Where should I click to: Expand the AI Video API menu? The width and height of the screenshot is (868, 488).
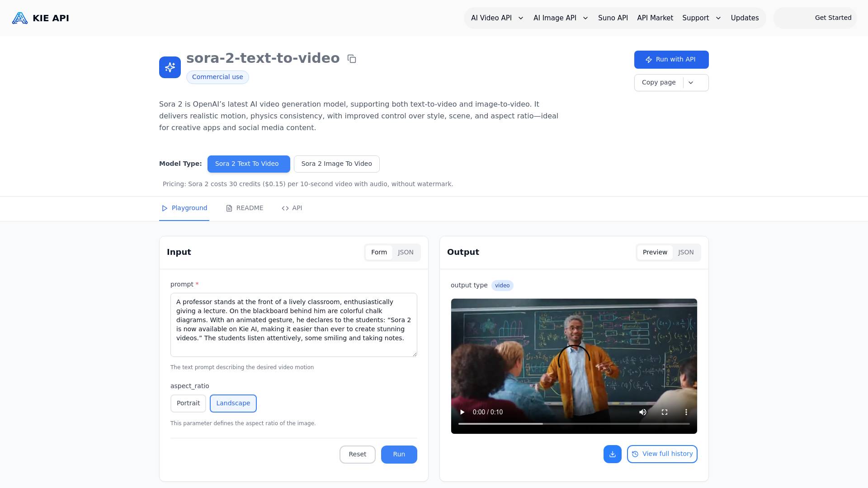pos(497,18)
